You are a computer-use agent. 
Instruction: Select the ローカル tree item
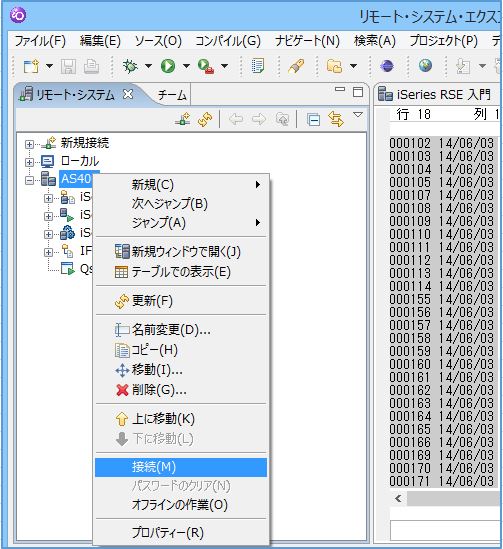click(x=80, y=161)
